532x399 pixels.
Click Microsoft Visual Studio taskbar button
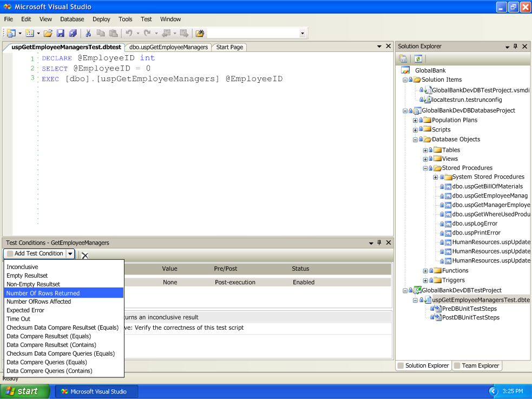(96, 391)
